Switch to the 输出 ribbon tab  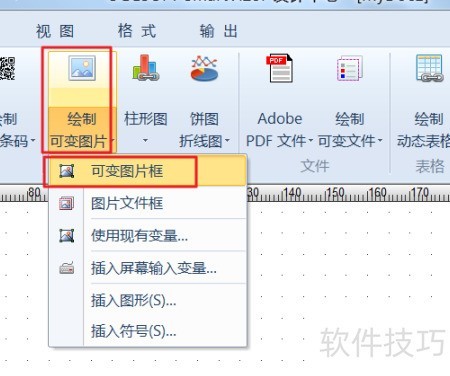pyautogui.click(x=219, y=31)
